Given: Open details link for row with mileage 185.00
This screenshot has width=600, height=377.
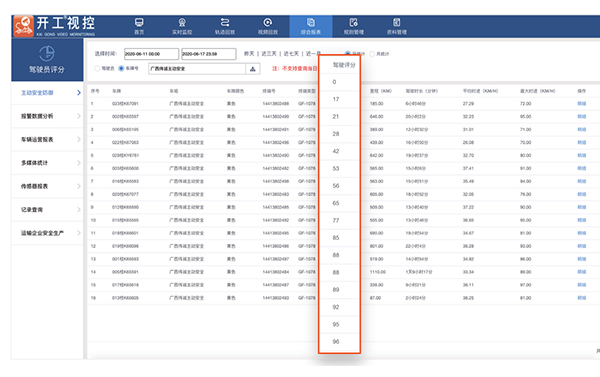Looking at the screenshot, I should coord(582,103).
